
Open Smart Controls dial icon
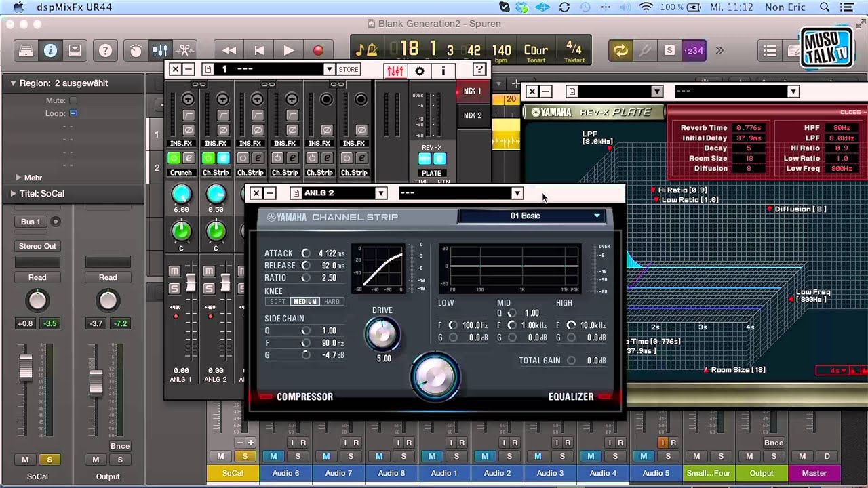(x=136, y=51)
